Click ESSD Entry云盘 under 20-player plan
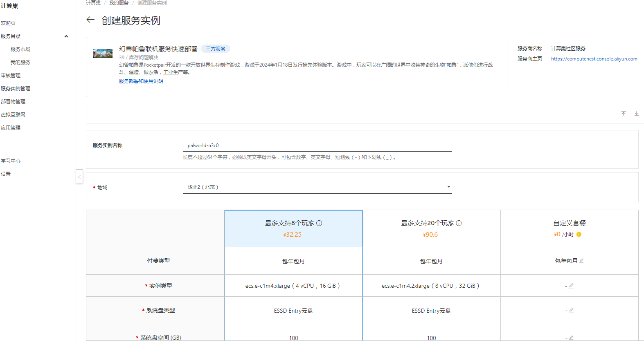This screenshot has height=347, width=644. pyautogui.click(x=431, y=311)
